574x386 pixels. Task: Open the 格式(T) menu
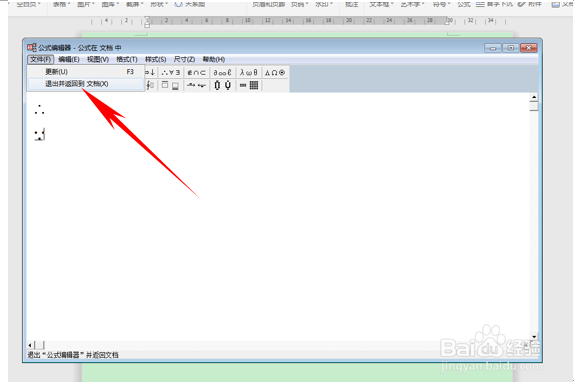click(127, 59)
